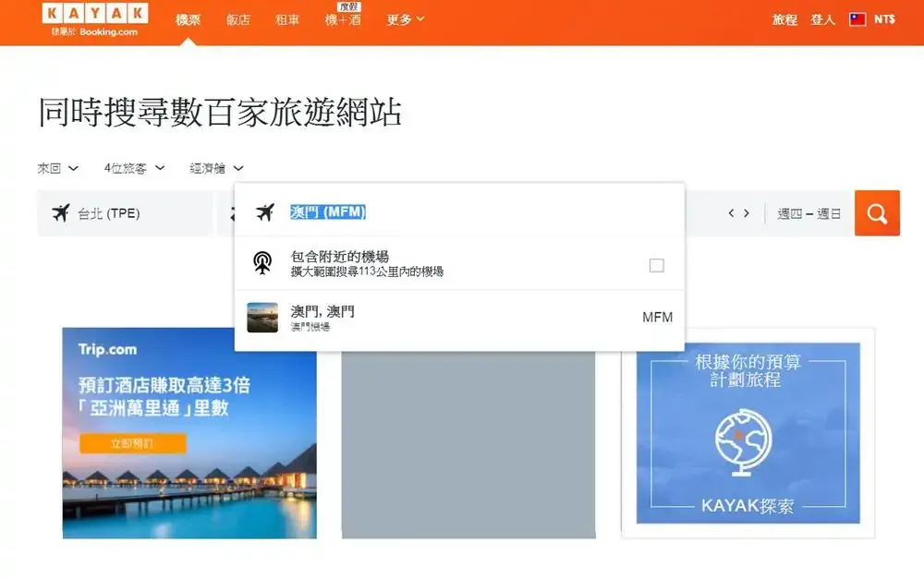Enable 包含附近的機場 checkbox

click(x=656, y=265)
